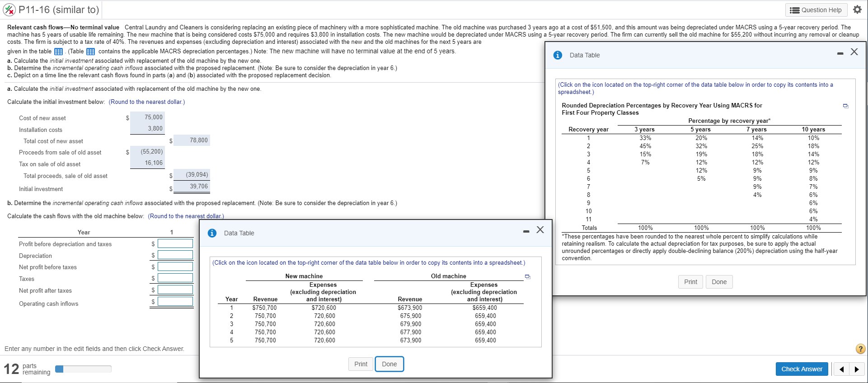
Task: Click the Net profit before taxes field
Action: 175,266
